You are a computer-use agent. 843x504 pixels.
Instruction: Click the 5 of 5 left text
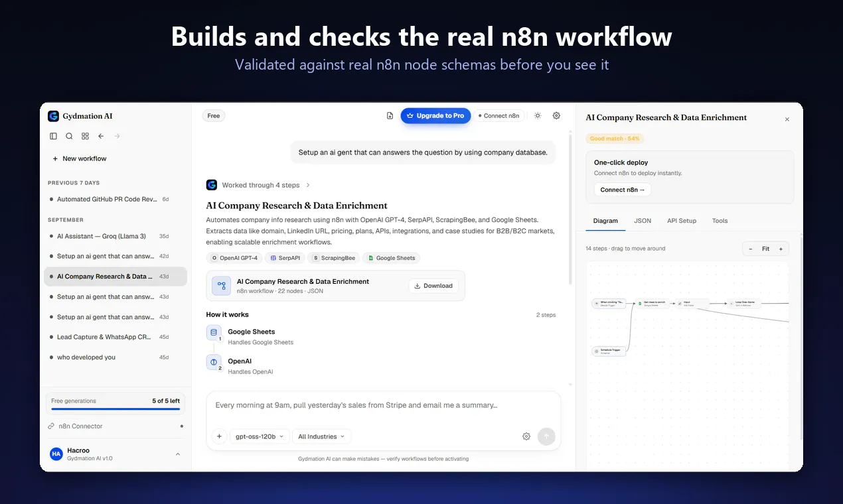pyautogui.click(x=166, y=401)
